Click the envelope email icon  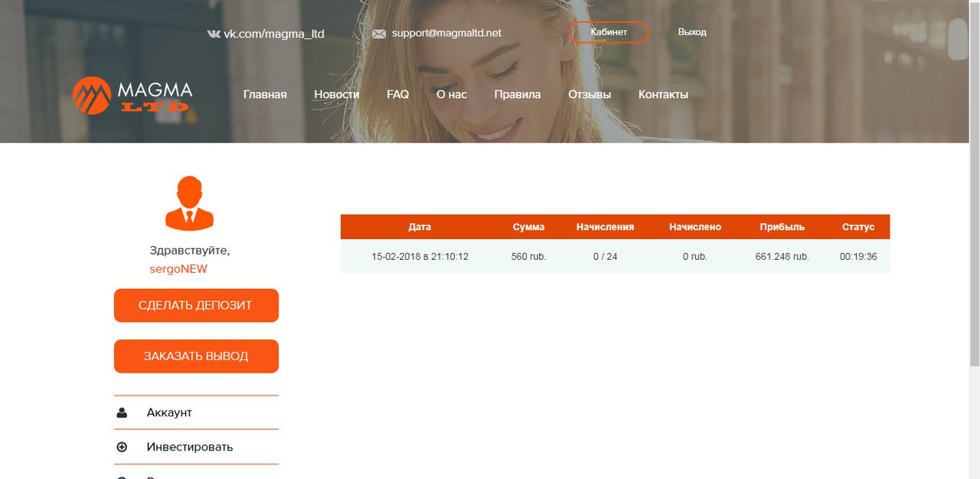tap(379, 34)
